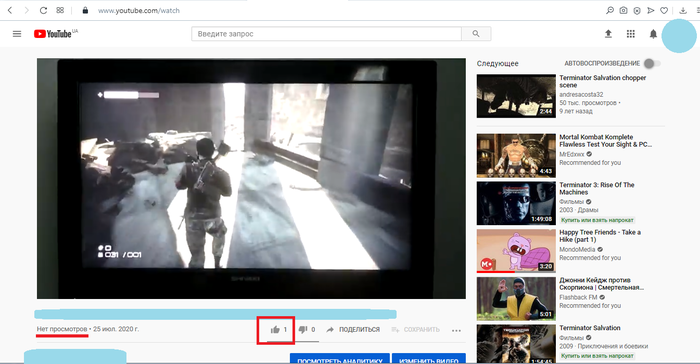Toggle the Автовоспроизведение autoplay switch

652,63
